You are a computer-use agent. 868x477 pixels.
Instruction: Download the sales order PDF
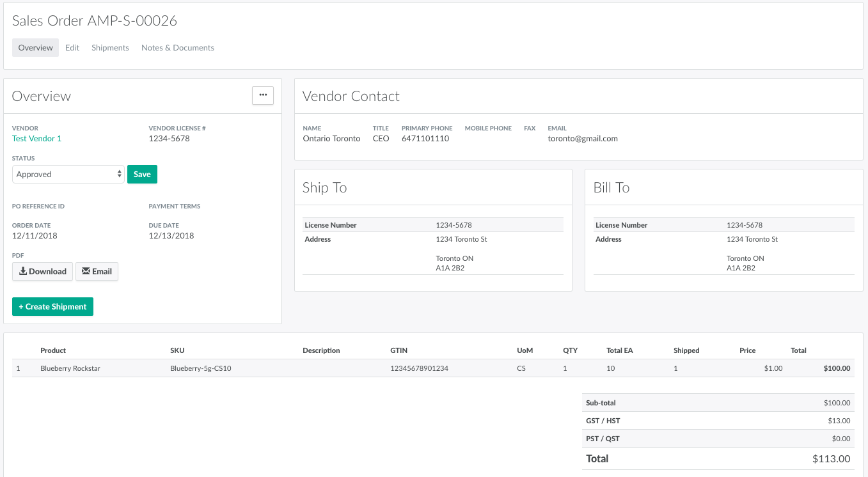[x=42, y=272]
